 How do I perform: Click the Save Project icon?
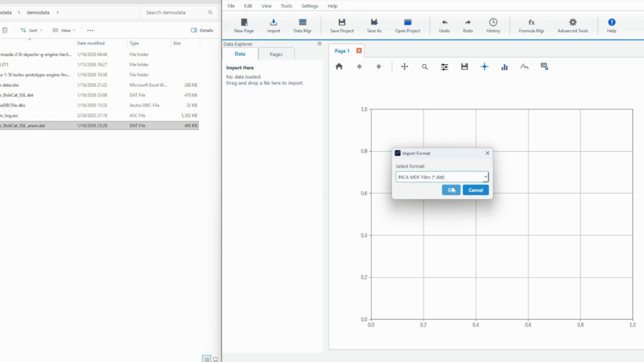(341, 25)
